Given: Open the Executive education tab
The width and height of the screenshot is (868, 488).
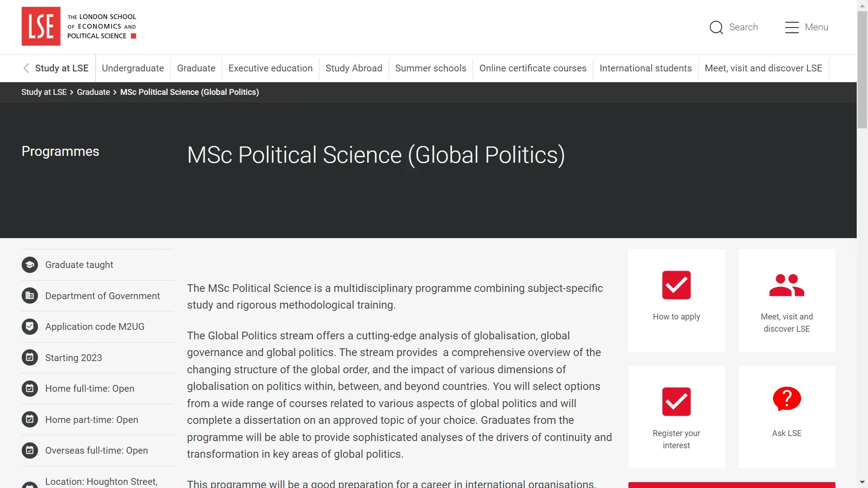Looking at the screenshot, I should tap(270, 68).
